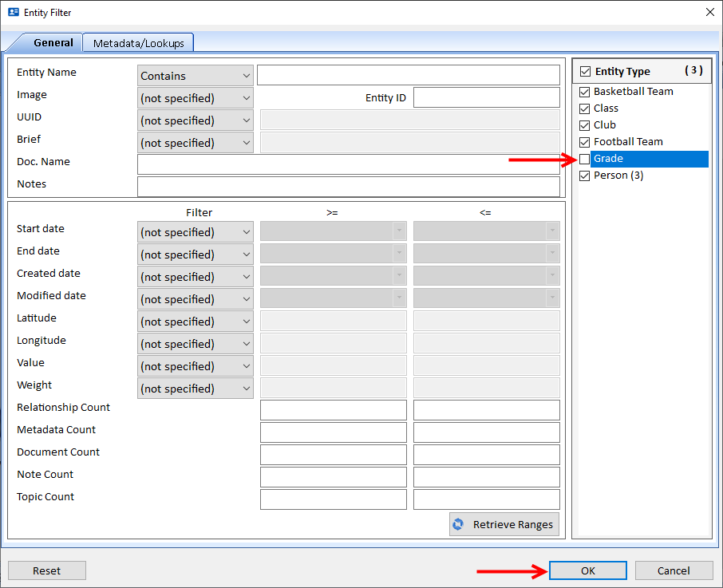The width and height of the screenshot is (723, 588).
Task: Open the Latitude filter dropdown
Action: click(195, 322)
